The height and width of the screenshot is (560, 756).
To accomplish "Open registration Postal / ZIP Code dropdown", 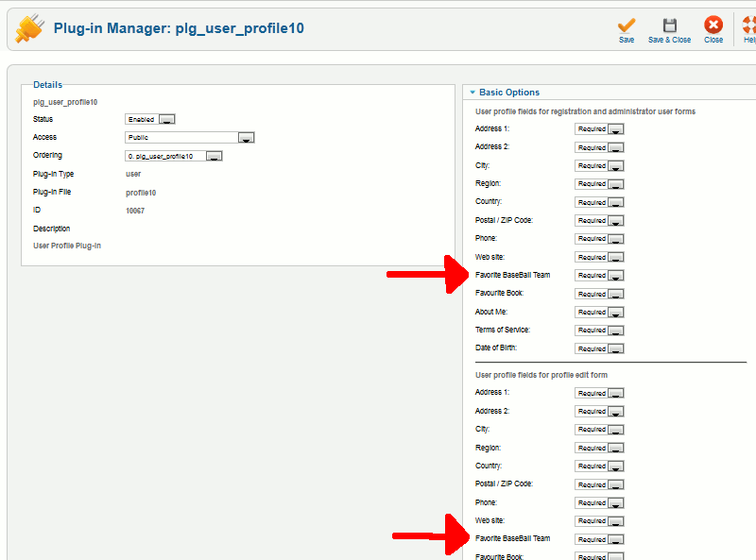I will tap(599, 221).
